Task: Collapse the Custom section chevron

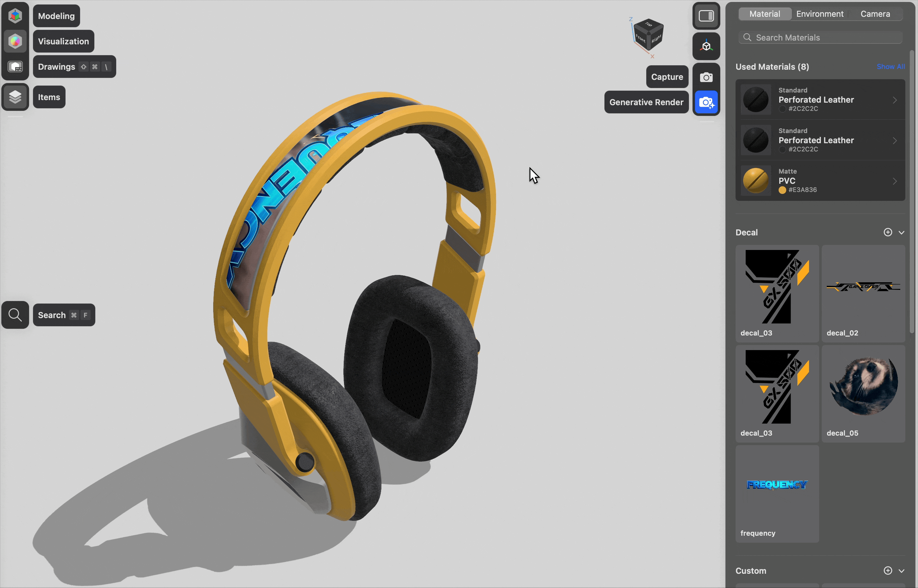Action: point(901,571)
